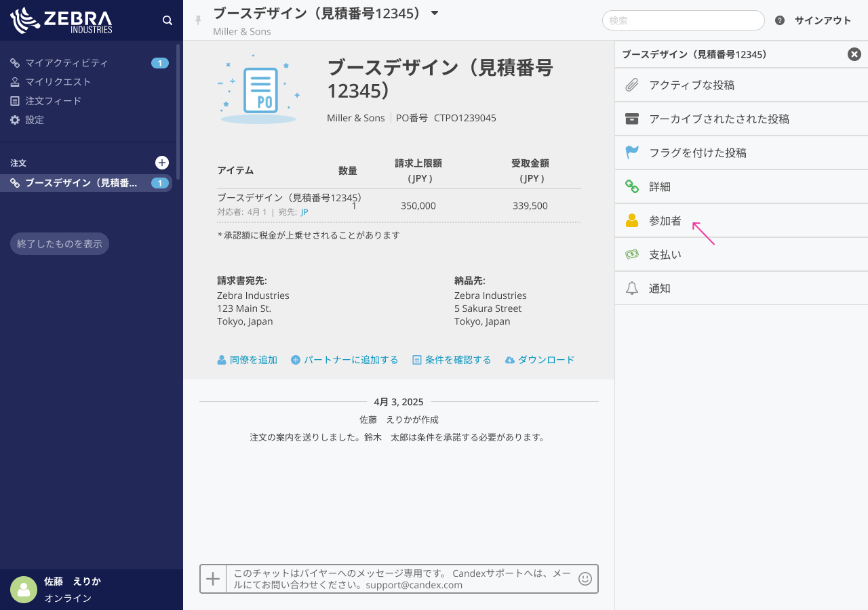Image resolution: width=868 pixels, height=610 pixels.
Task: Click attachment plus button in chat
Action: (x=213, y=579)
